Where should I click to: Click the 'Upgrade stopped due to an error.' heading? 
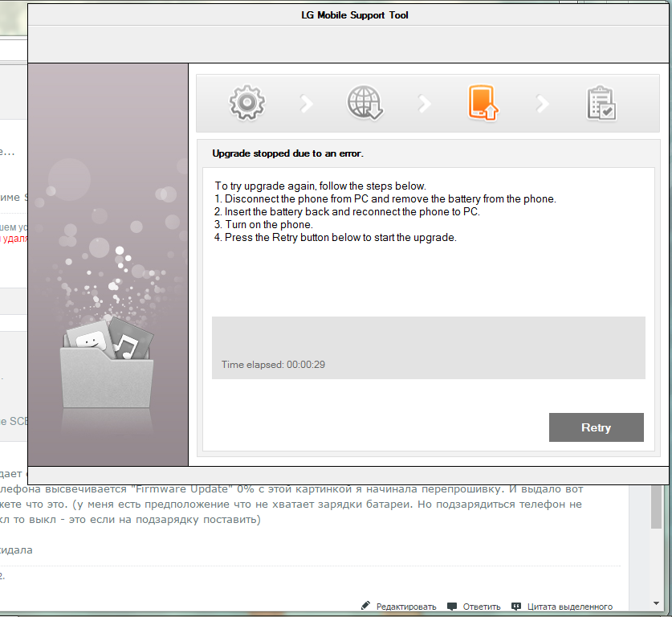pos(287,153)
